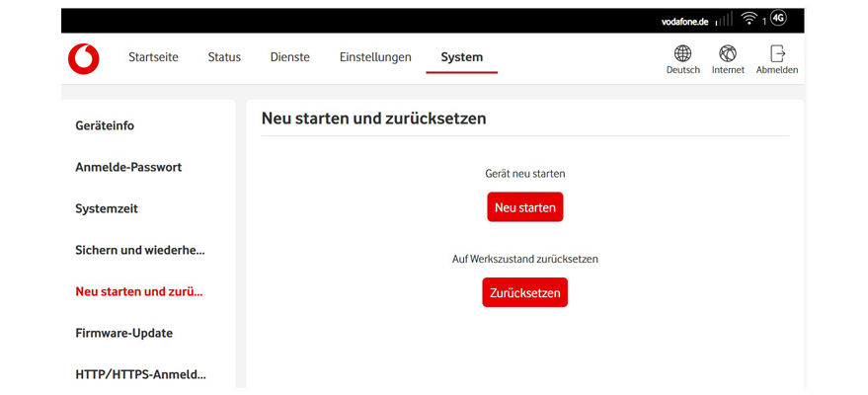Click the Abmelden logout icon

pyautogui.click(x=777, y=53)
